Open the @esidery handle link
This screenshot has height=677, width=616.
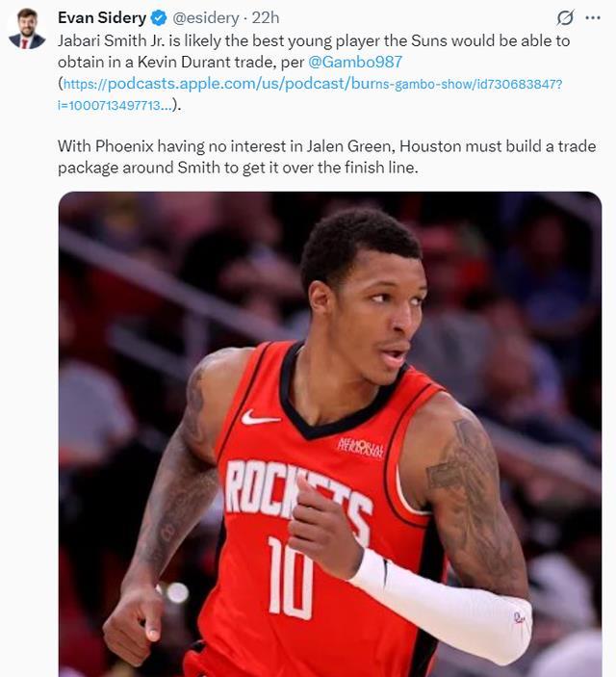(205, 18)
